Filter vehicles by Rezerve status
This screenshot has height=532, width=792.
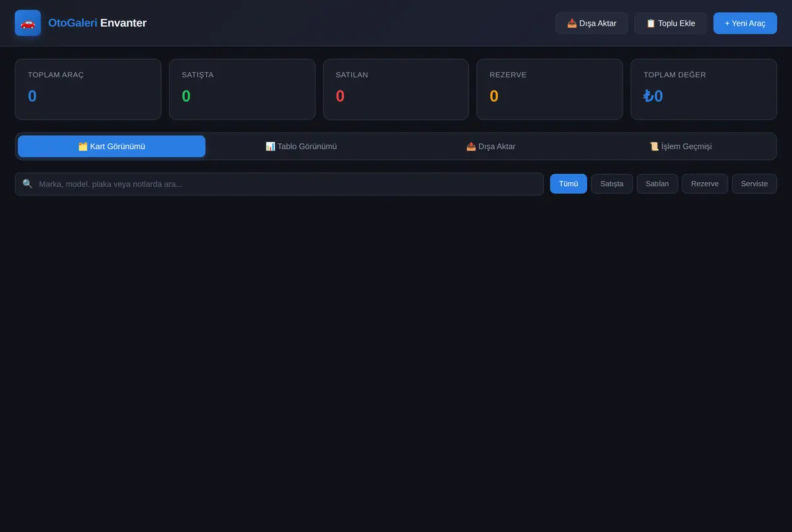pos(705,183)
